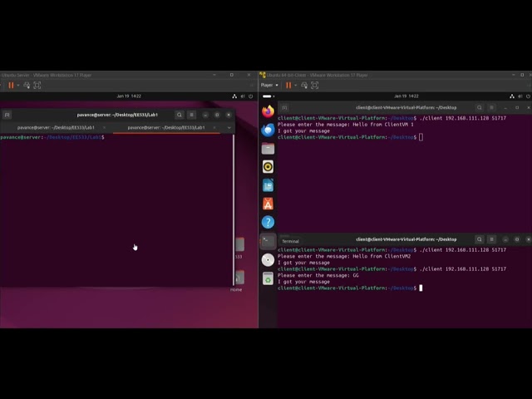532x399 pixels.
Task: Open the Help icon in dock
Action: 268,222
